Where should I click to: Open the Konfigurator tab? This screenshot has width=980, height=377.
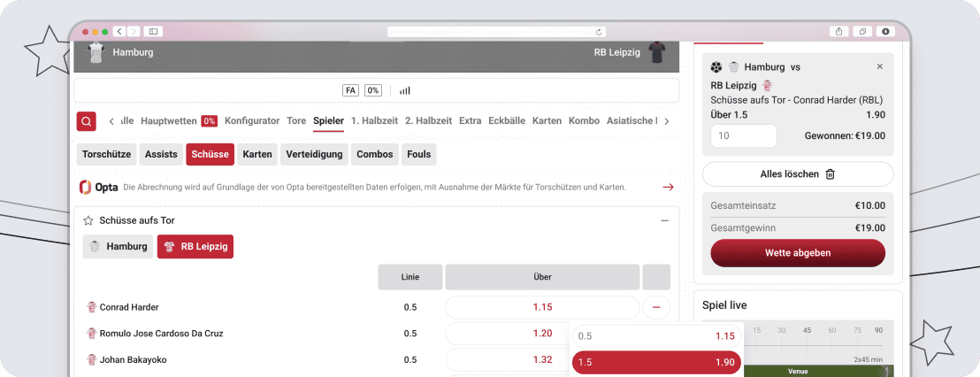252,120
